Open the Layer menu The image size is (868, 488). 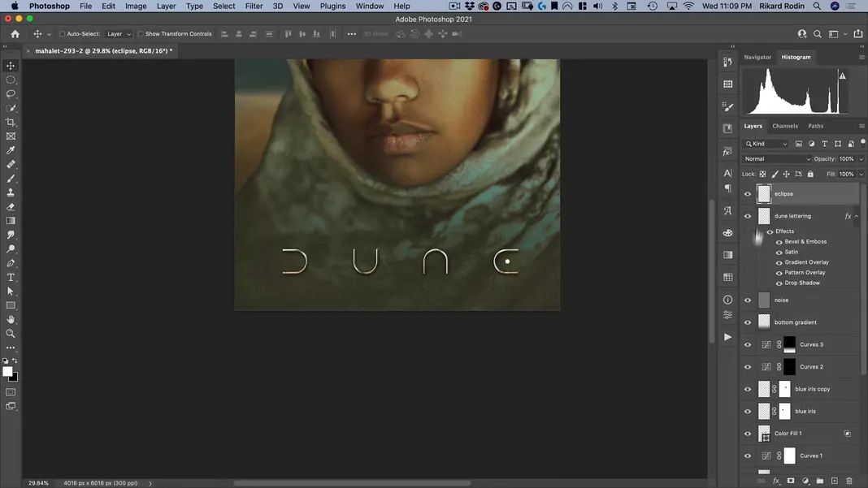(166, 6)
